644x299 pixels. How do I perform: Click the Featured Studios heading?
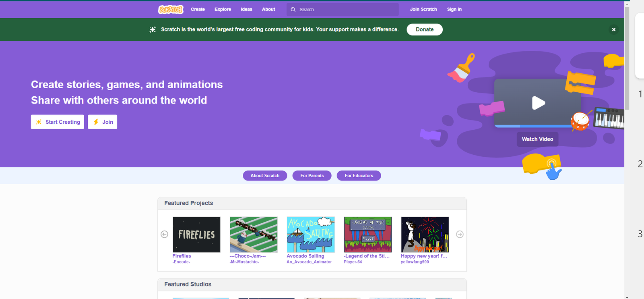coord(188,284)
